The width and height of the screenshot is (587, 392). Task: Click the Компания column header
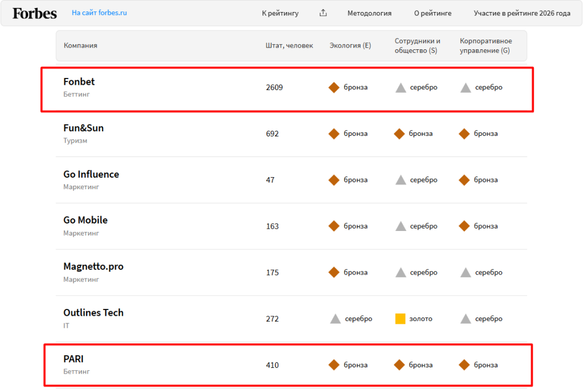[80, 45]
